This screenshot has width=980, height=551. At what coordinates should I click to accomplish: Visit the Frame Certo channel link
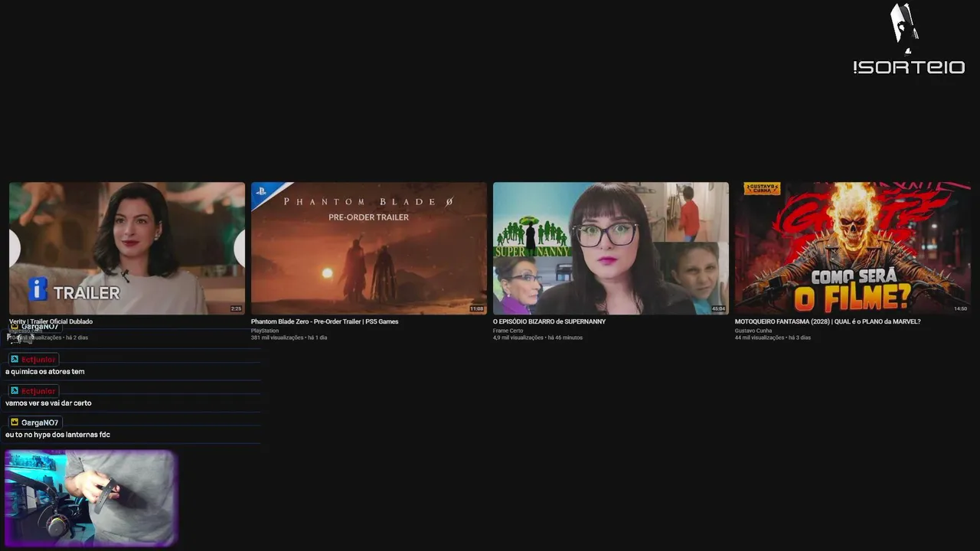pos(508,331)
